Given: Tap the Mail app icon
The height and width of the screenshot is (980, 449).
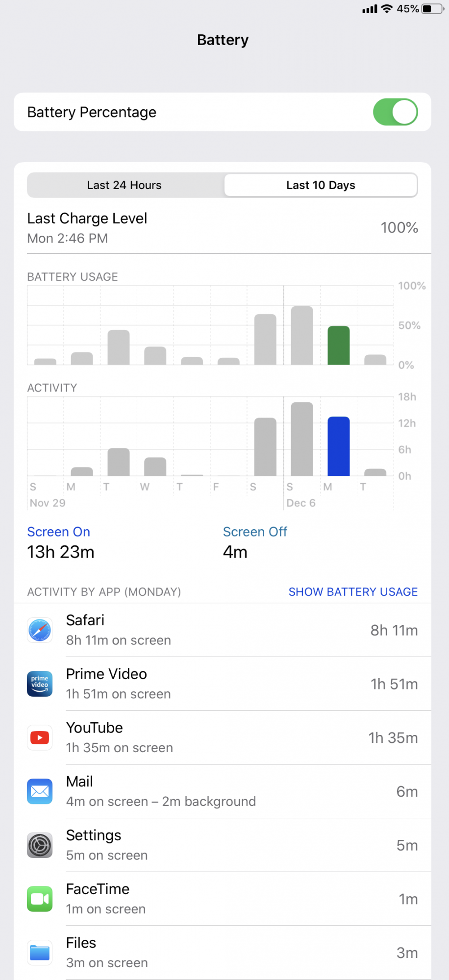Looking at the screenshot, I should (40, 791).
